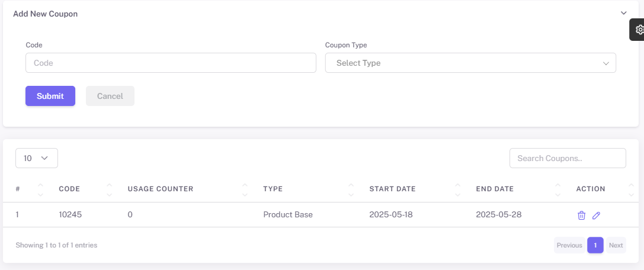Collapse the Add New Coupon panel
644x270 pixels.
pyautogui.click(x=624, y=13)
